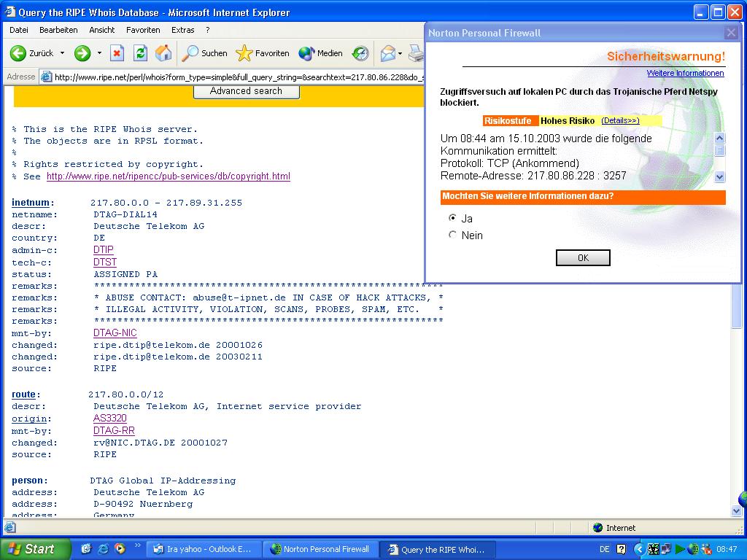Follow the RIPE copyright.html link
This screenshot has height=560, width=747.
(x=169, y=176)
